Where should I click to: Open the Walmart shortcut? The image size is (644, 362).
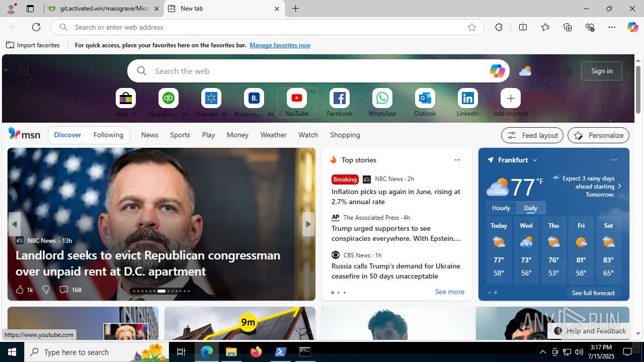[211, 103]
